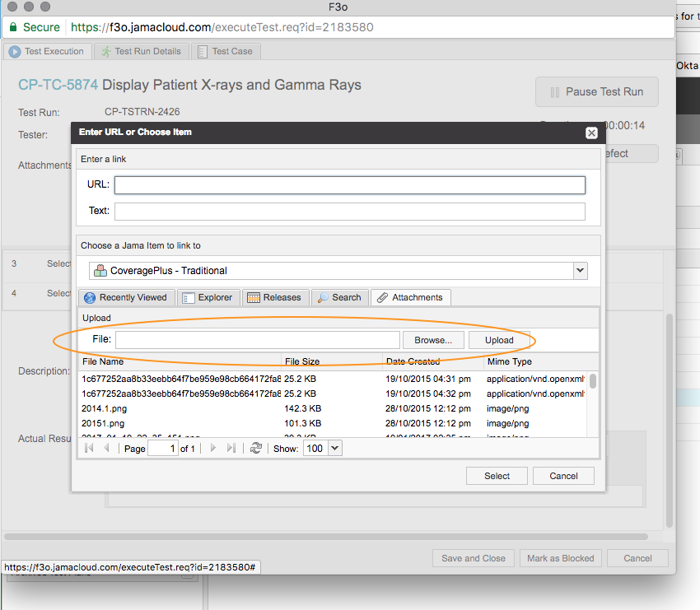Select the file created 19/10/2015 04:32 pm
Screen dimensions: 700x610
(x=333, y=393)
